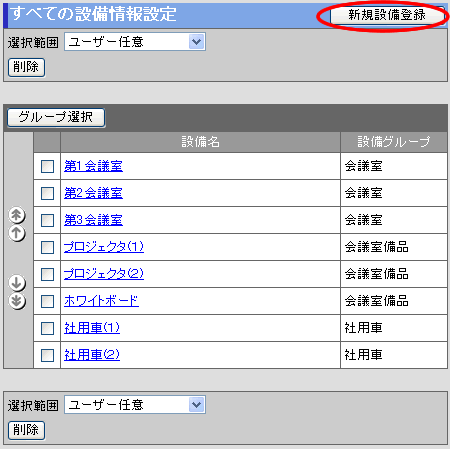The height and width of the screenshot is (449, 450).
Task: Check the box for プロジェクタ(1)
Action: click(47, 247)
